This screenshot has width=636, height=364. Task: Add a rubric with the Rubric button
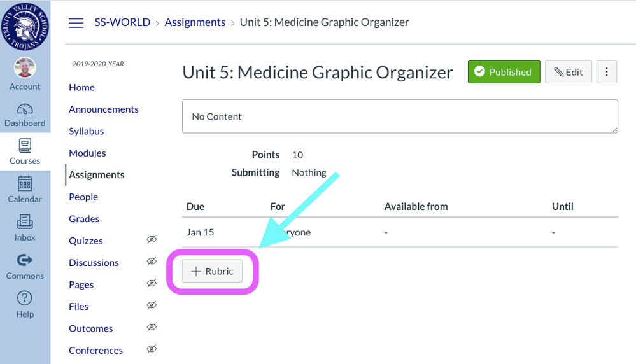[212, 270]
